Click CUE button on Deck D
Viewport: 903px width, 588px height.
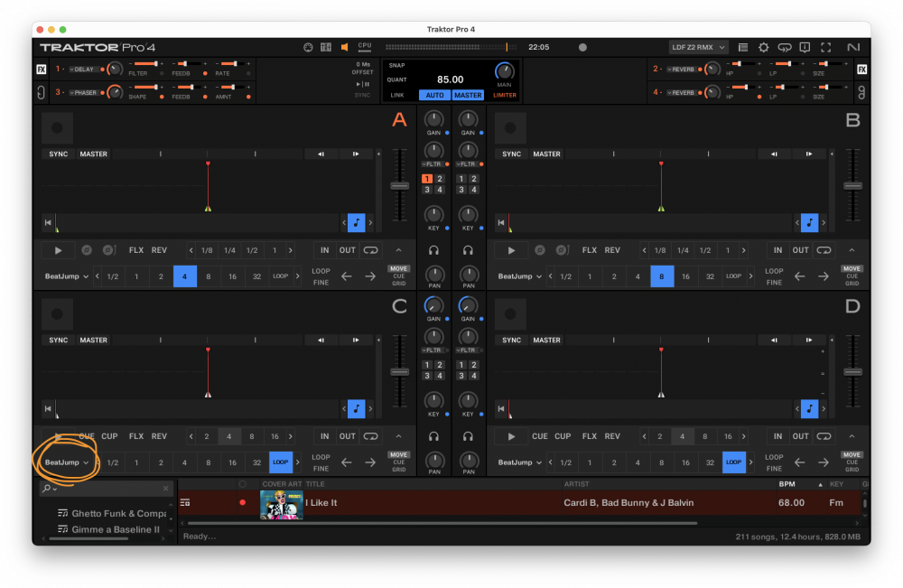click(x=540, y=436)
